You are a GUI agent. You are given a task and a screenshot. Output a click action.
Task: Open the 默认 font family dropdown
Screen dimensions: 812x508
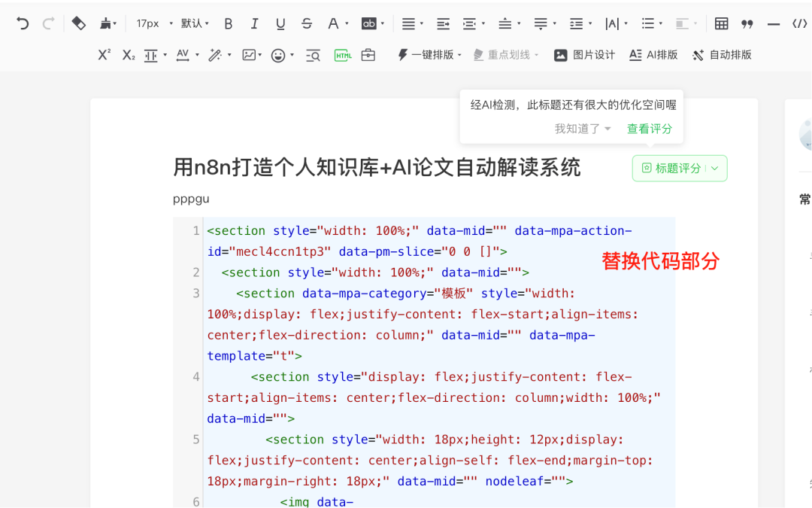pos(195,23)
